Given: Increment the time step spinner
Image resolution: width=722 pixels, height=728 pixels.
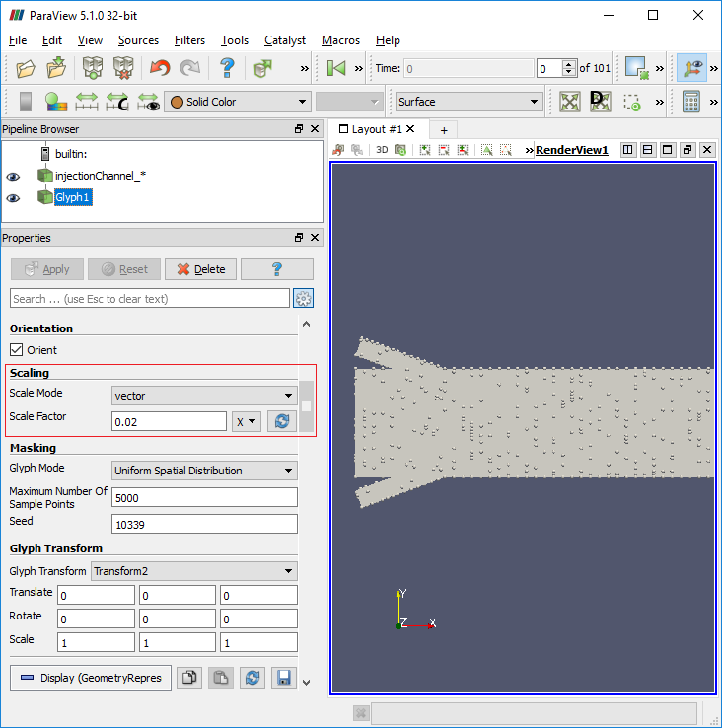Looking at the screenshot, I should pyautogui.click(x=569, y=64).
